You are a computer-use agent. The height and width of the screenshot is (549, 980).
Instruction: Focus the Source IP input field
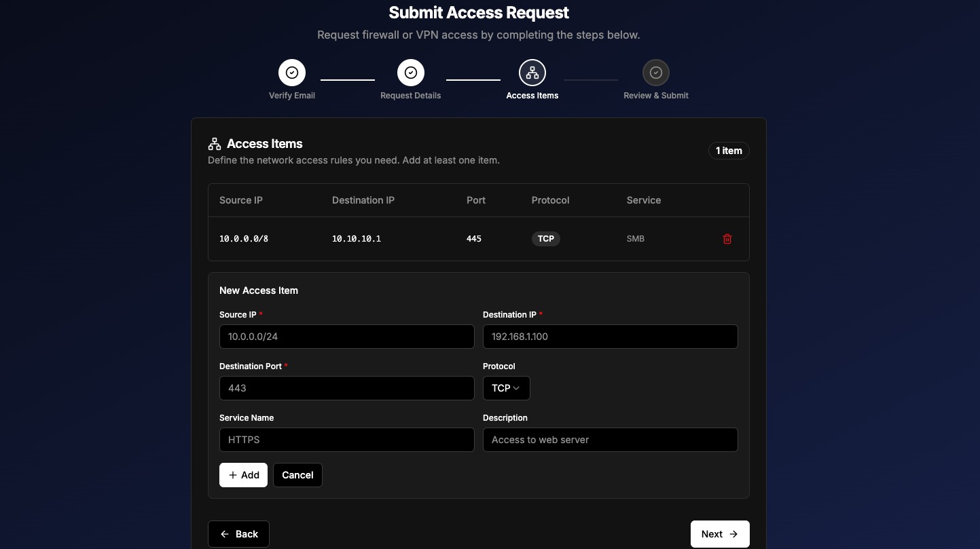click(x=347, y=337)
